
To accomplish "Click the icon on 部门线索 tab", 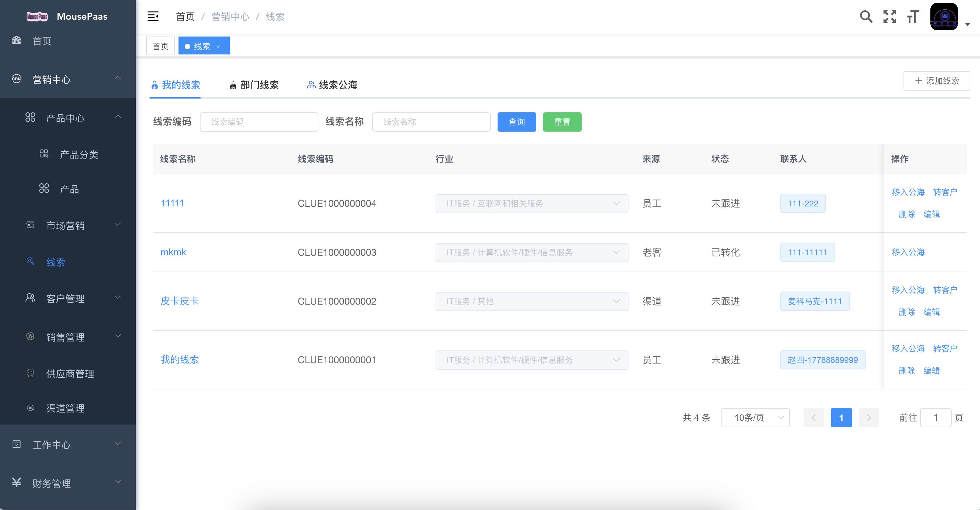I will tap(233, 85).
